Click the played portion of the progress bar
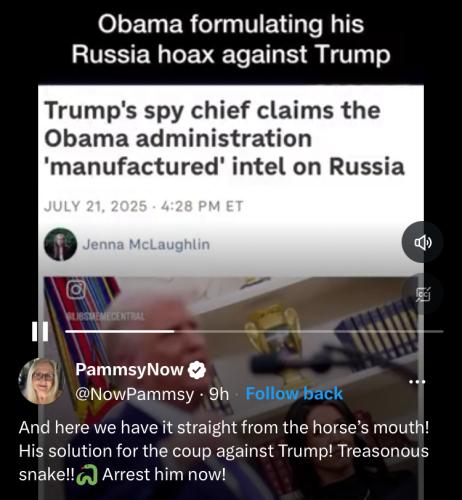Image resolution: width=462 pixels, height=500 pixels. click(120, 331)
